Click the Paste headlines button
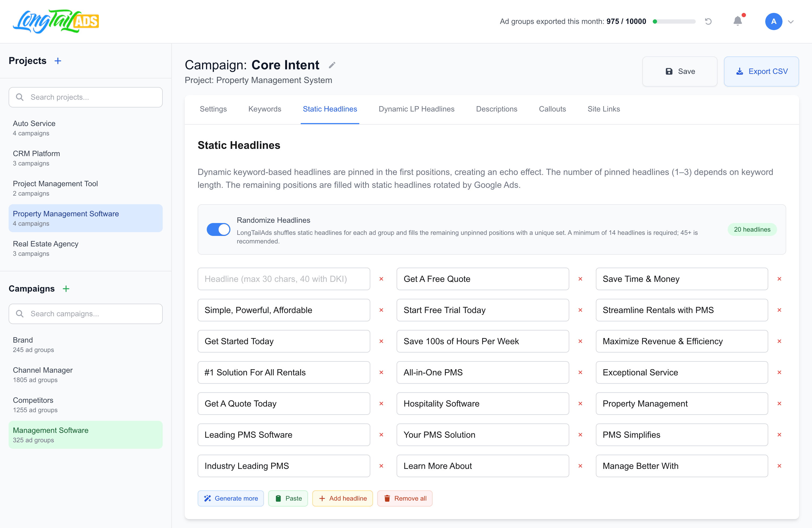812x528 pixels. point(288,498)
